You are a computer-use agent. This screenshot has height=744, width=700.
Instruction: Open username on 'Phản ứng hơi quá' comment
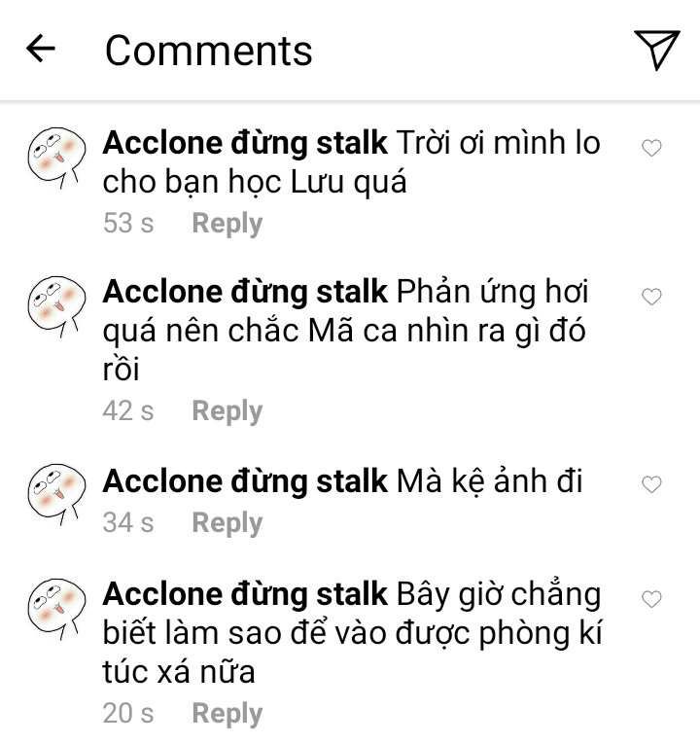pos(245,292)
